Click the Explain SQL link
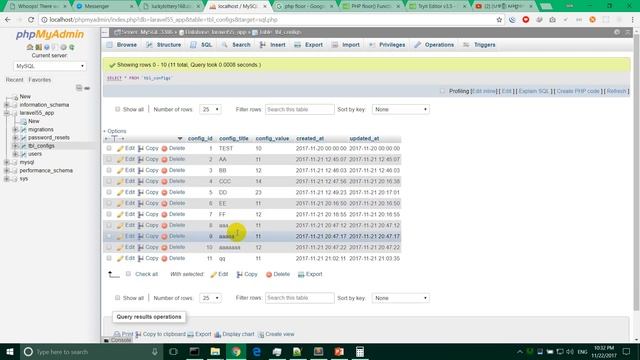This screenshot has height=360, width=640. point(534,91)
